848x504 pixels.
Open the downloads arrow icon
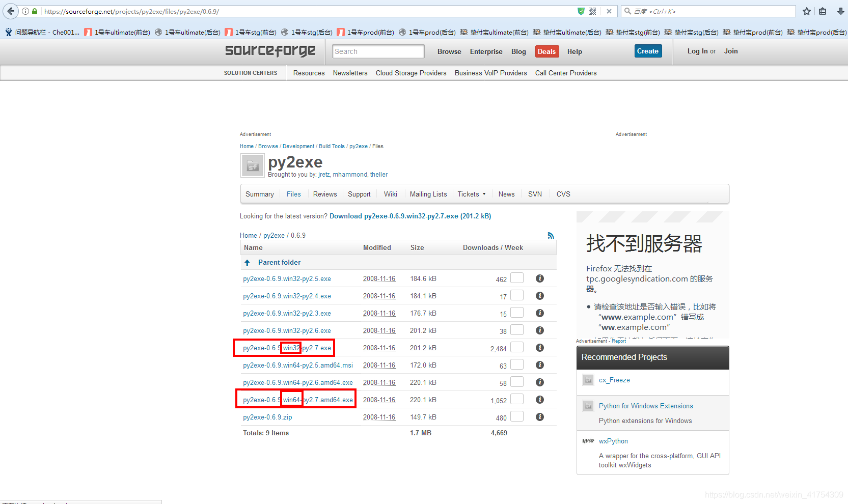[840, 11]
